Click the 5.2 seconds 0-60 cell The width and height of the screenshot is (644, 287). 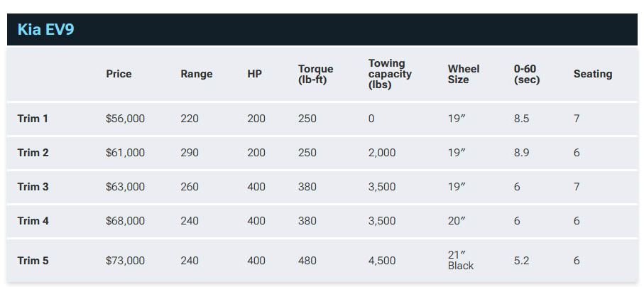point(521,261)
